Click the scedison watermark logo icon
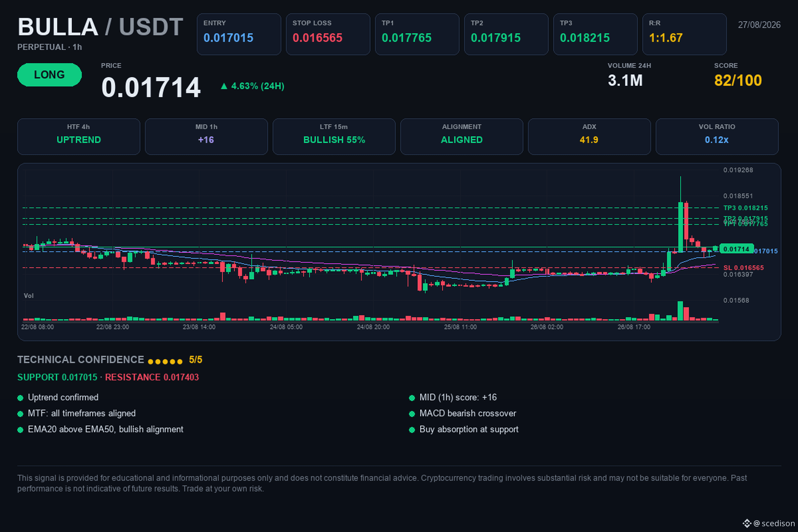The width and height of the screenshot is (798, 532). pyautogui.click(x=747, y=523)
